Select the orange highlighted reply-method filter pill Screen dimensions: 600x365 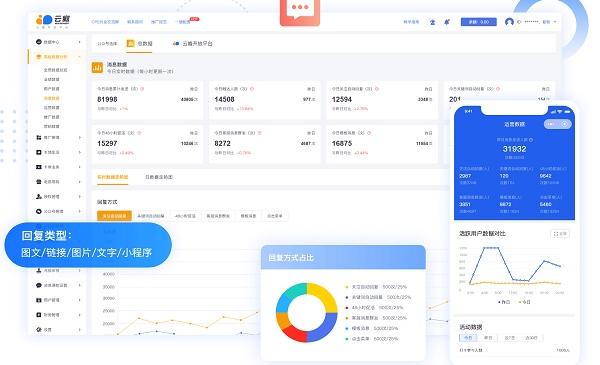[x=114, y=216]
